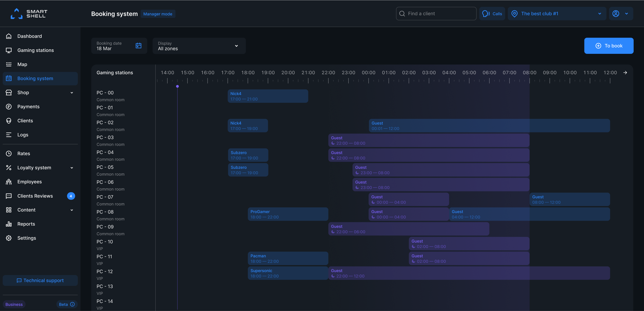This screenshot has height=311, width=644.
Task: Click the Calls headset icon
Action: pyautogui.click(x=486, y=14)
